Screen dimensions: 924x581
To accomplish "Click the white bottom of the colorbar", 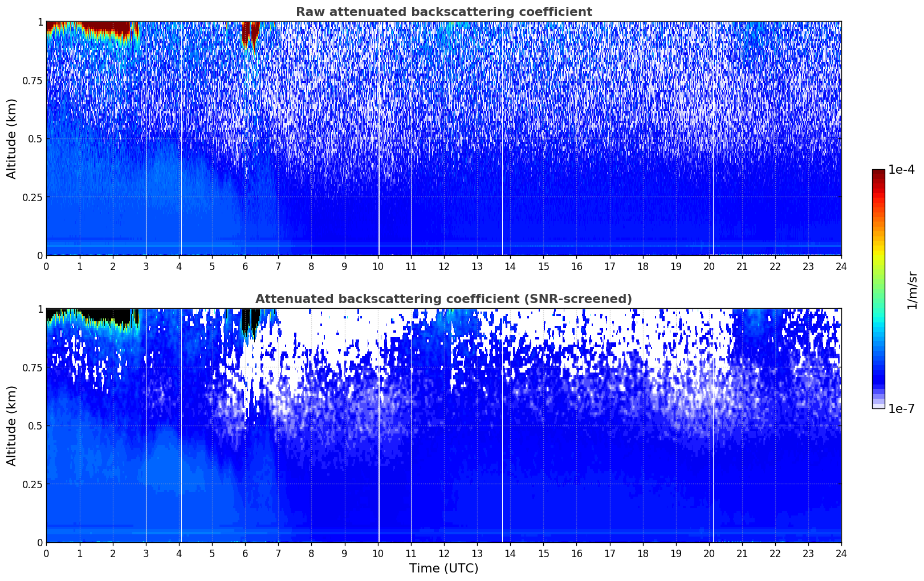I will point(878,405).
